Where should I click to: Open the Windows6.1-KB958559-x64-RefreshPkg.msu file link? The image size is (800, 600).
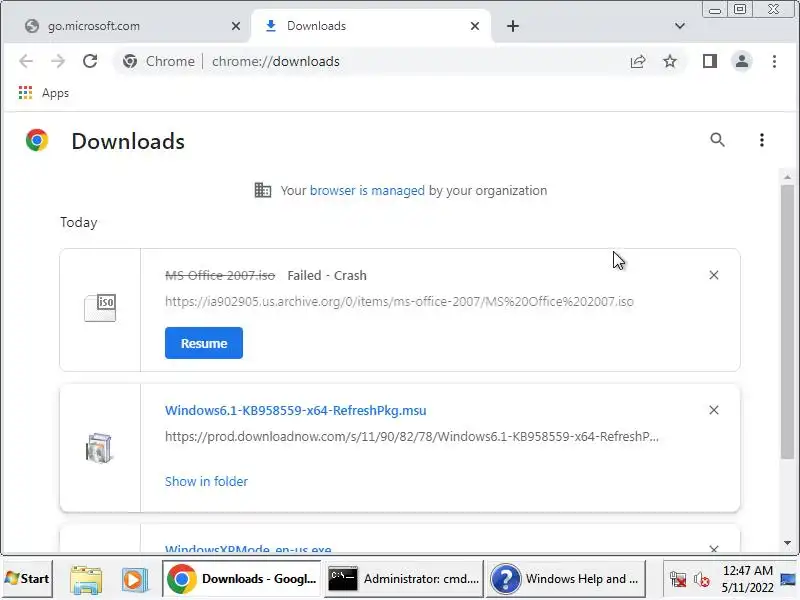(295, 411)
